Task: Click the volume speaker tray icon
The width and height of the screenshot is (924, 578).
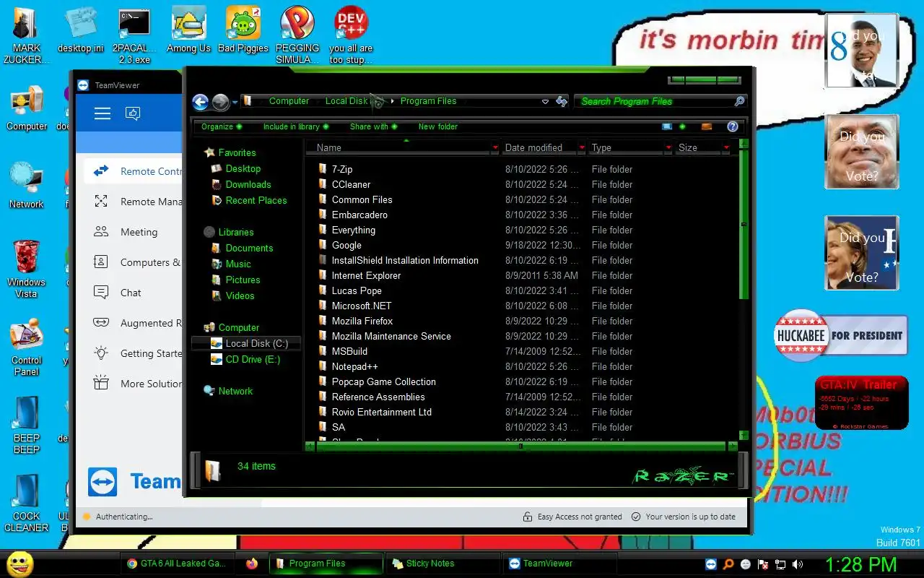Action: click(x=798, y=564)
